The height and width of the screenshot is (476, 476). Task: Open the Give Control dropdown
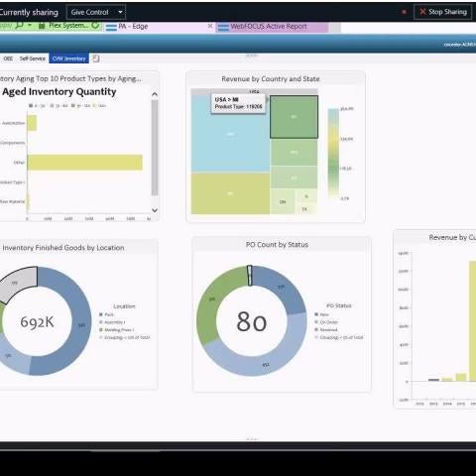96,12
